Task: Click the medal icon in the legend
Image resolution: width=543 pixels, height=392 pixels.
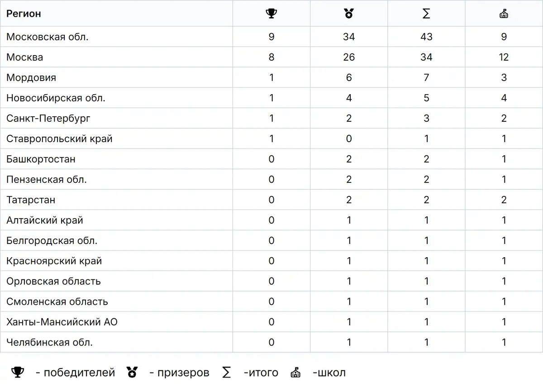Action: [132, 373]
